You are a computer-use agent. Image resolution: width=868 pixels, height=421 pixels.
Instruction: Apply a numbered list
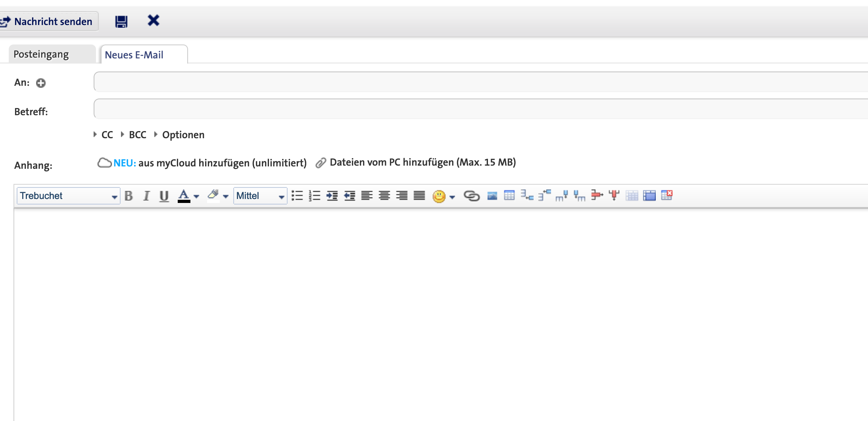[314, 195]
